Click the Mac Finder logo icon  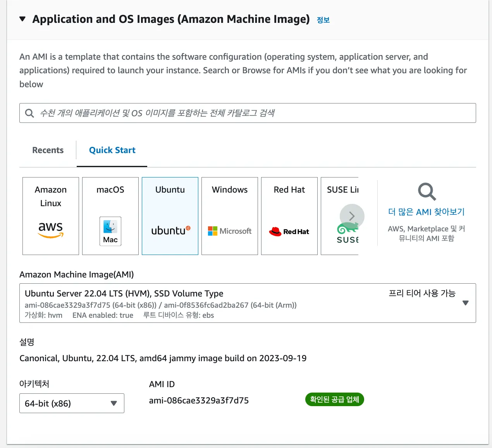[110, 231]
